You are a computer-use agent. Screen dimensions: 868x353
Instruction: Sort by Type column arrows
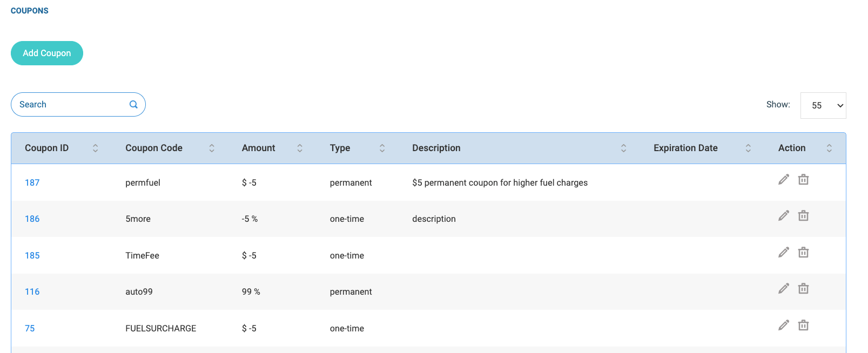point(382,148)
